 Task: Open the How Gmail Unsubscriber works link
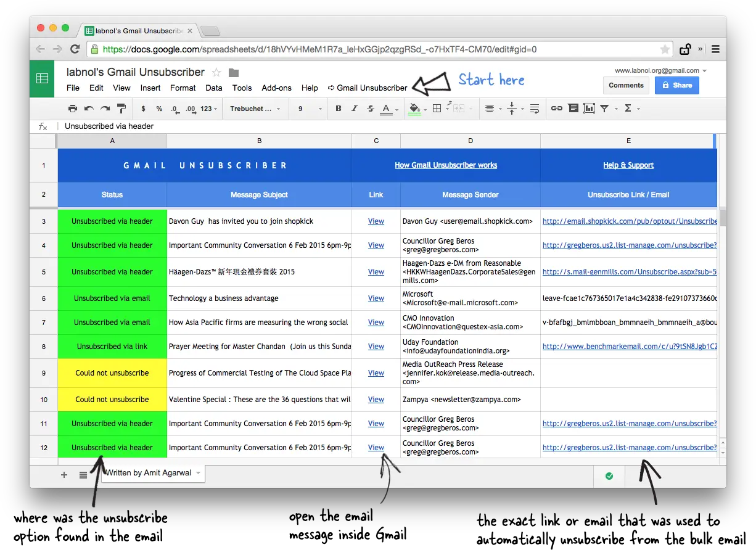click(x=445, y=165)
